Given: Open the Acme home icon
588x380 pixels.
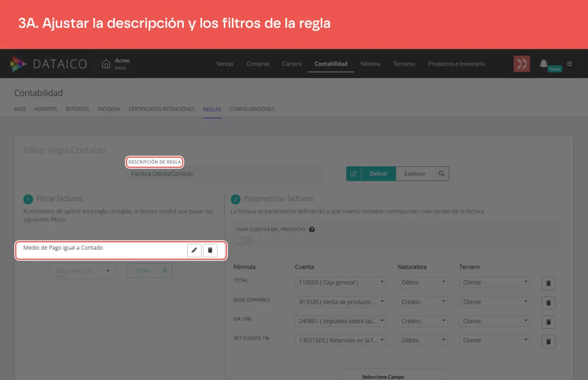Looking at the screenshot, I should (106, 63).
